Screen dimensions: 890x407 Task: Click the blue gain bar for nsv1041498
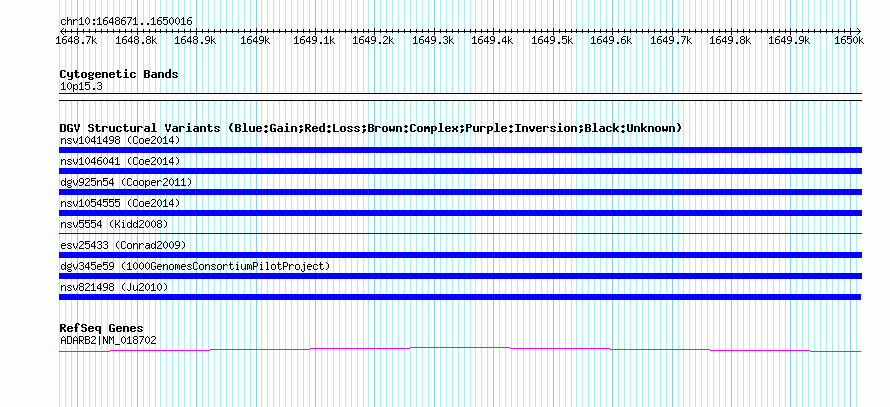click(x=460, y=150)
